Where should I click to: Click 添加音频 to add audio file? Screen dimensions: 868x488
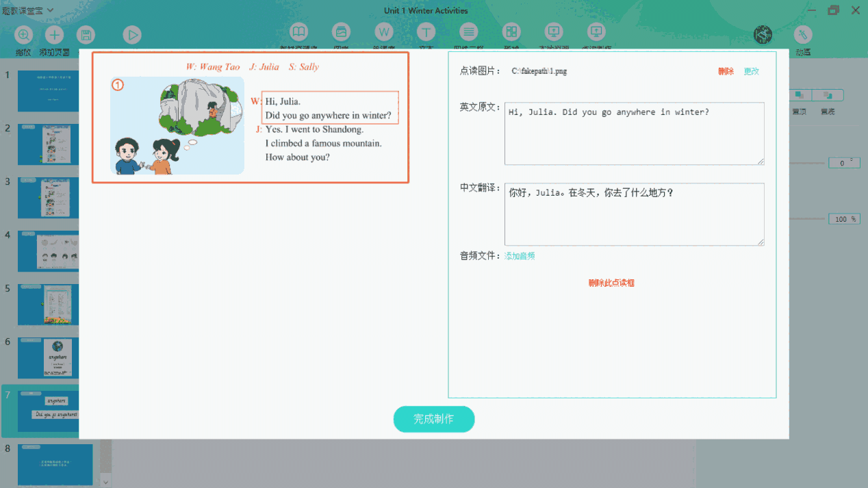click(x=520, y=256)
